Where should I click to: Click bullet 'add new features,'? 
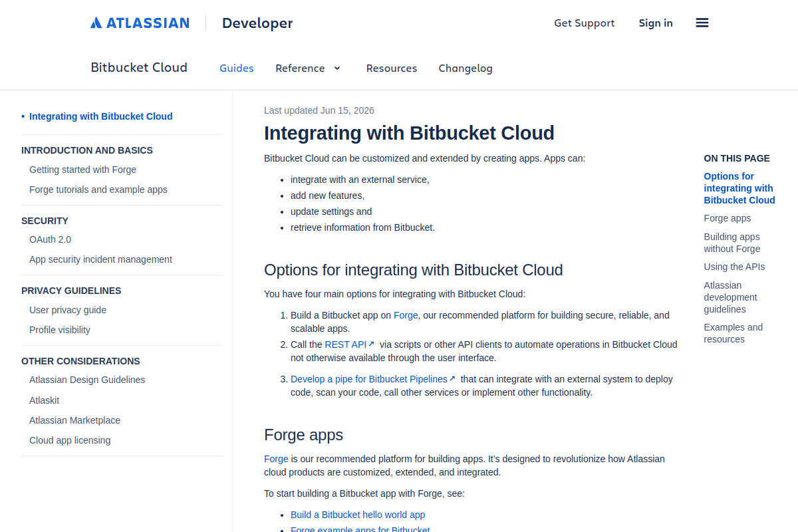pos(328,196)
